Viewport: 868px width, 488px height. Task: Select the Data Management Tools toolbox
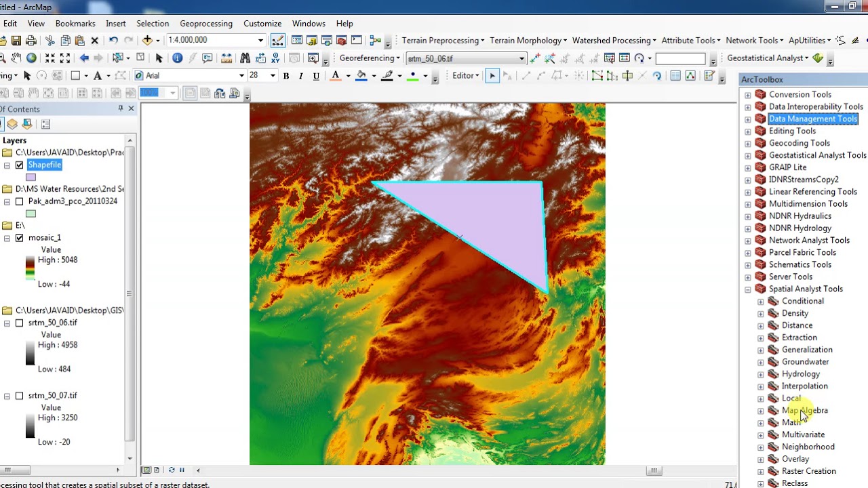tap(813, 119)
